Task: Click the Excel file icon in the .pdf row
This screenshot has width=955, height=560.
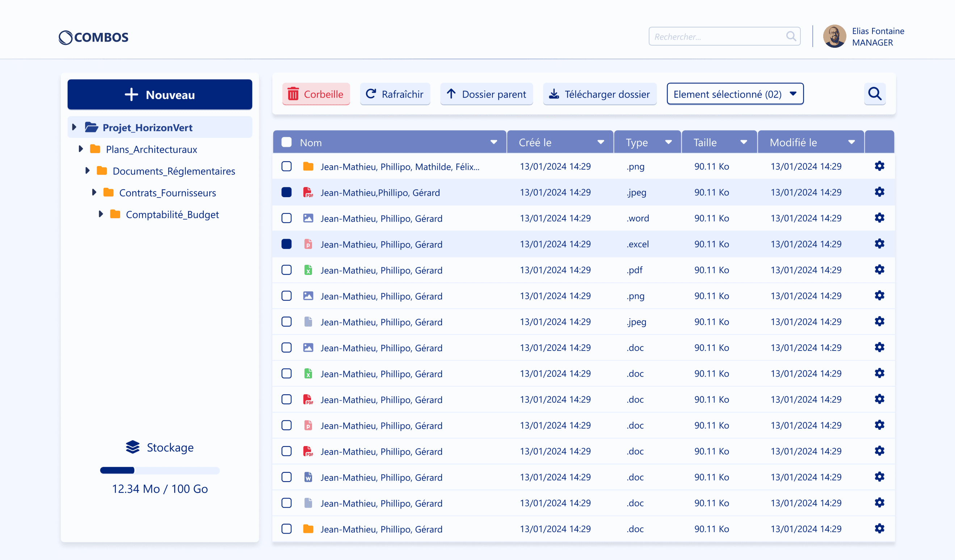Action: [308, 270]
